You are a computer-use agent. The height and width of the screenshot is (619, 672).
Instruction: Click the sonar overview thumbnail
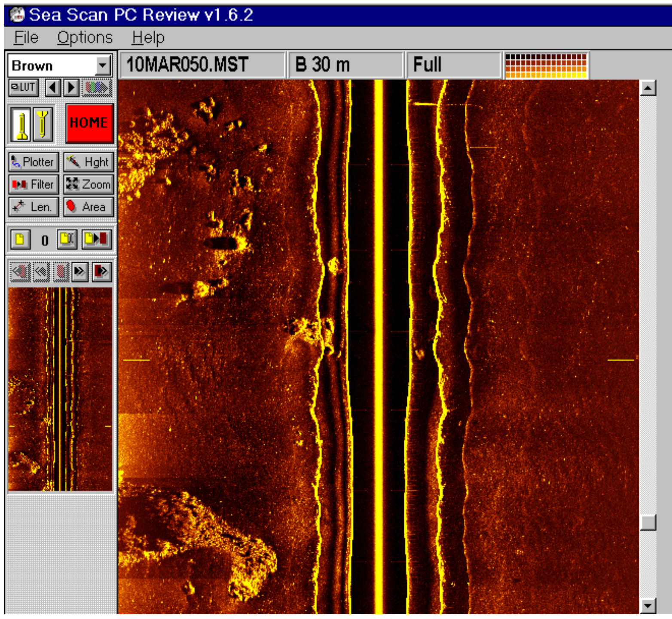pos(60,389)
